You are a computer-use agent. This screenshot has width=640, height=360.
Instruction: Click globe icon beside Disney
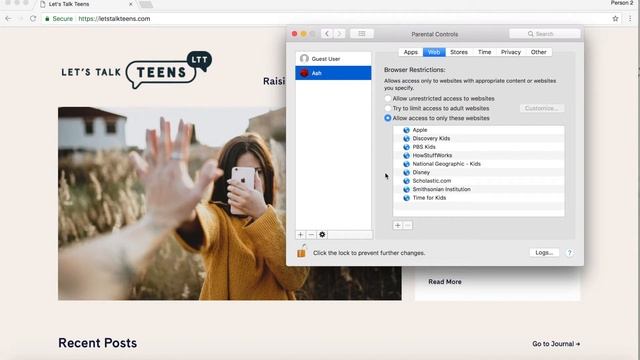coord(406,172)
